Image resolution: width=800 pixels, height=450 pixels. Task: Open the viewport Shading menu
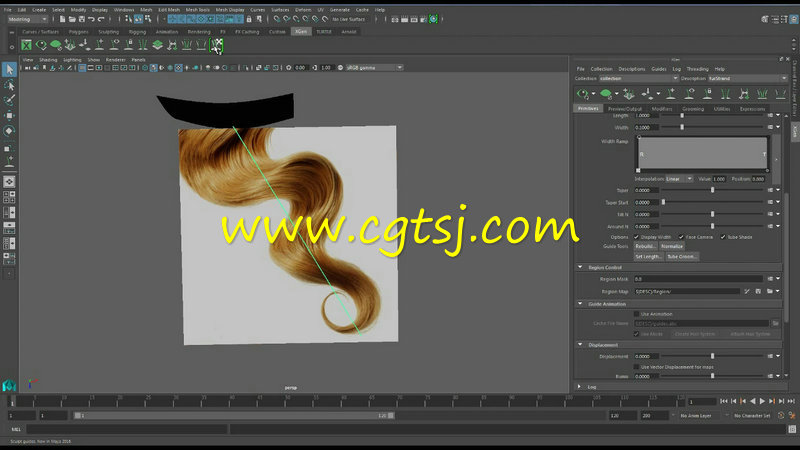tap(48, 60)
